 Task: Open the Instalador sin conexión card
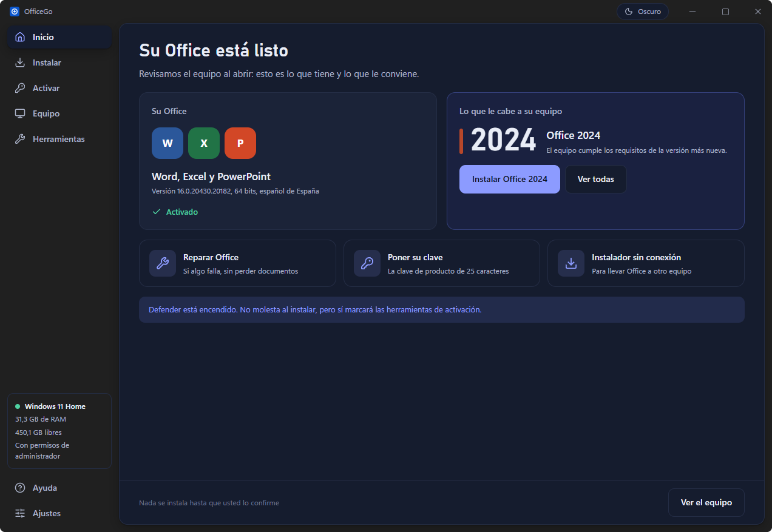pyautogui.click(x=646, y=263)
